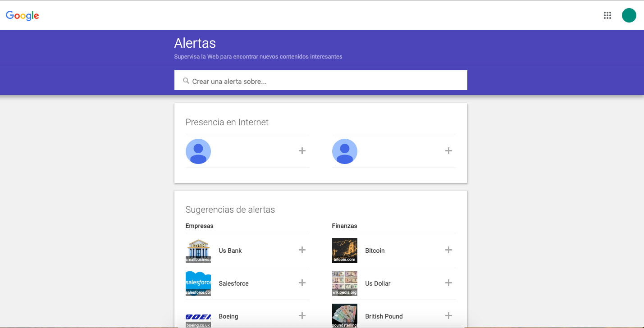The width and height of the screenshot is (644, 328).
Task: Click the Boeing company logo
Action: click(x=198, y=316)
